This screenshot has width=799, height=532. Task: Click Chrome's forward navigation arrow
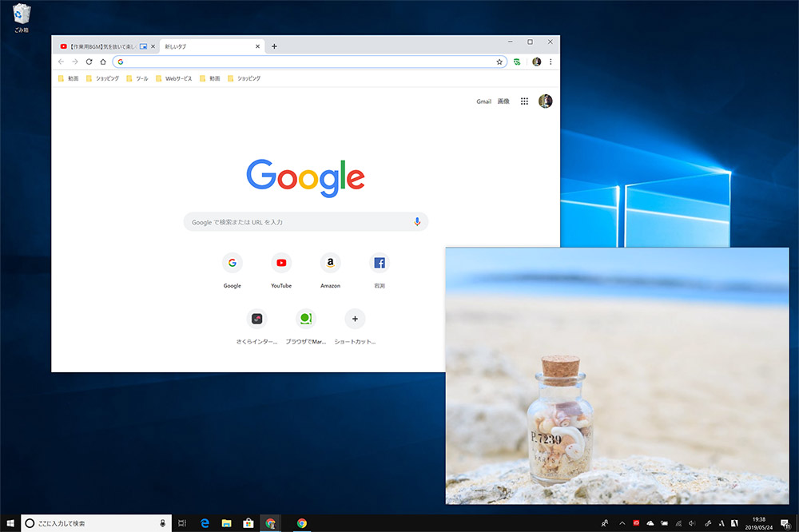[x=75, y=62]
